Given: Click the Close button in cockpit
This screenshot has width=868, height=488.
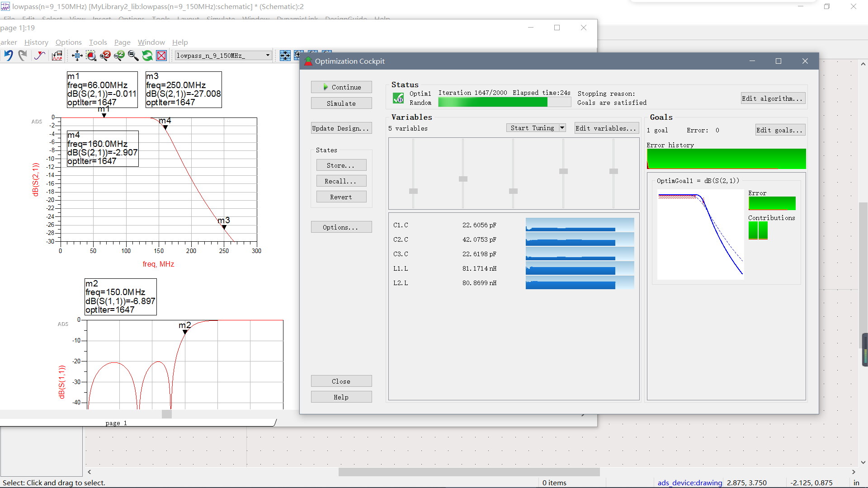Looking at the screenshot, I should coord(341,381).
